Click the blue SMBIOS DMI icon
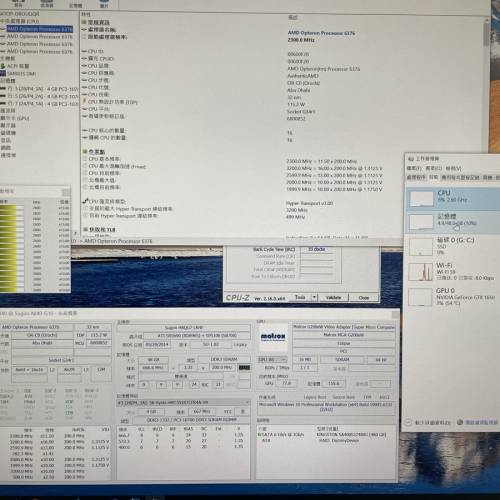The image size is (500, 500). 3,73
